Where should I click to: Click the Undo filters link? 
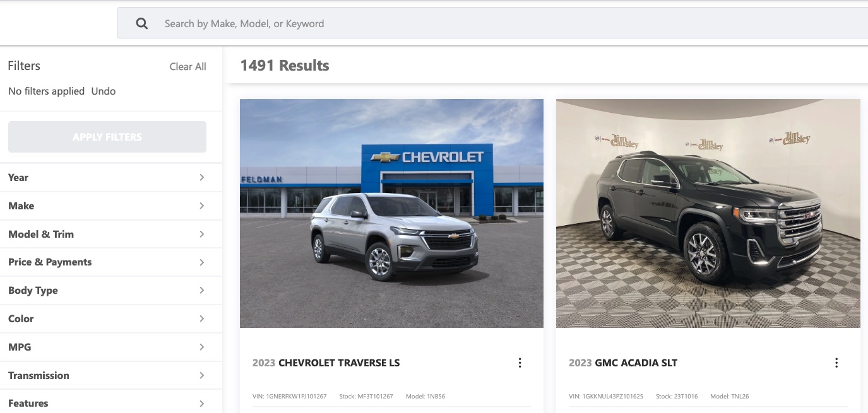104,91
